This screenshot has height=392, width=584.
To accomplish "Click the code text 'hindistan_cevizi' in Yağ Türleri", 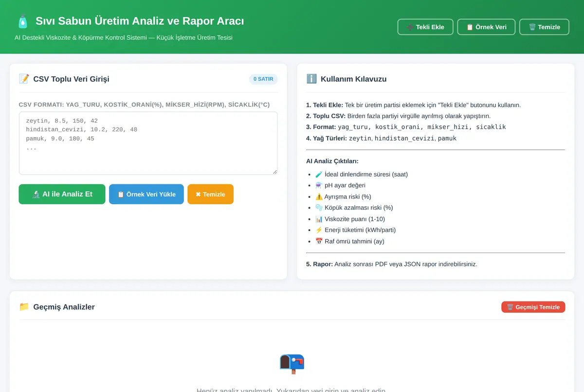I will [x=404, y=138].
